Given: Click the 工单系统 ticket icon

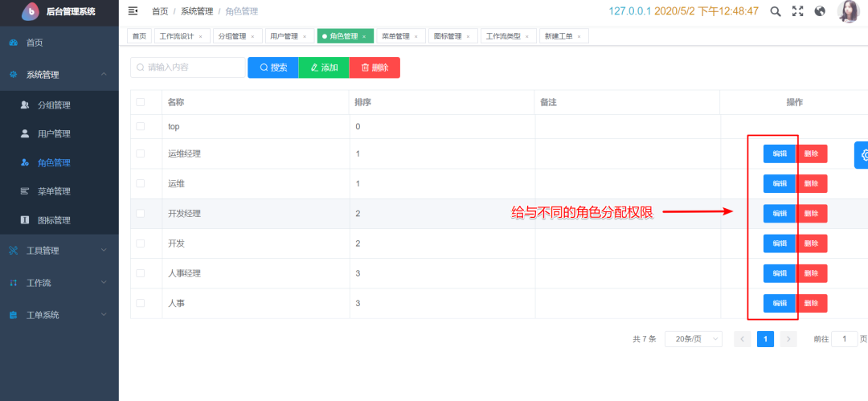Looking at the screenshot, I should [14, 315].
